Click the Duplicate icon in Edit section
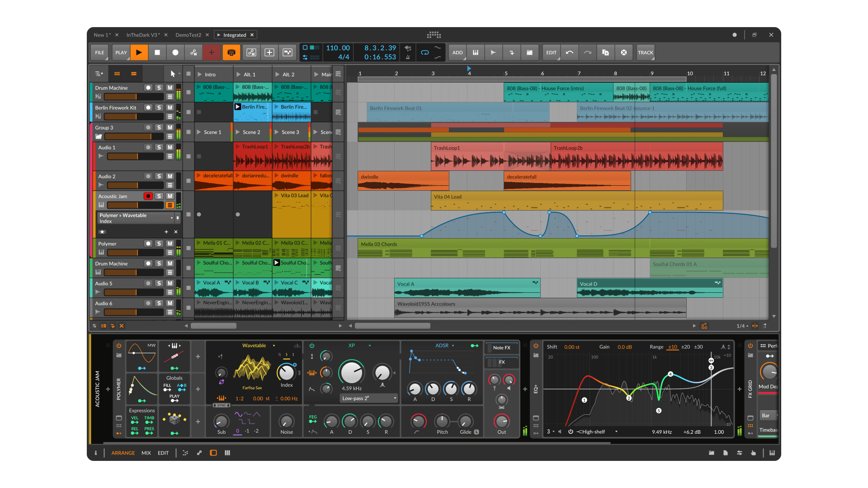This screenshot has width=868, height=488. 605,52
